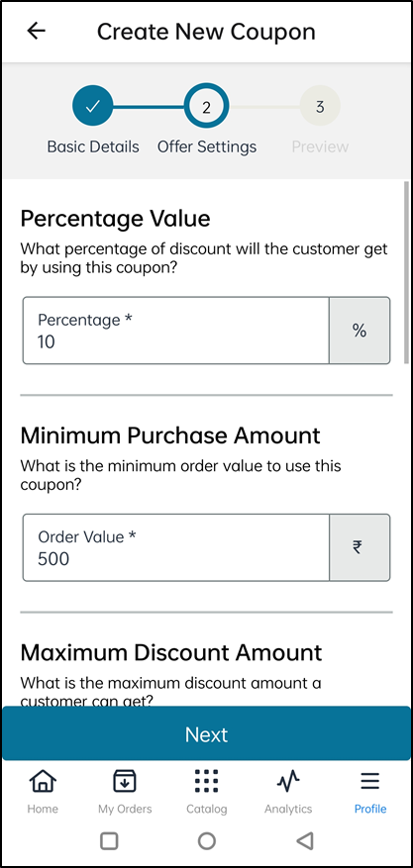413x868 pixels.
Task: Focus the Percentage input field
Action: (x=176, y=331)
